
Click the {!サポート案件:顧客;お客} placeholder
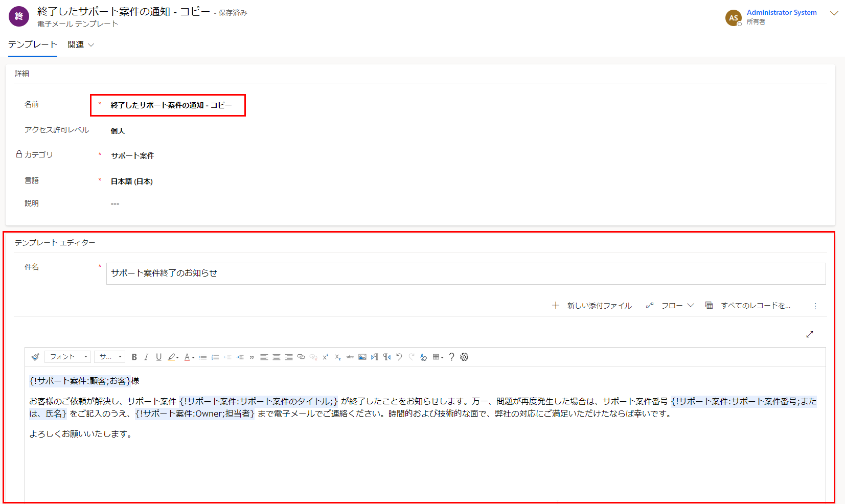tap(80, 381)
